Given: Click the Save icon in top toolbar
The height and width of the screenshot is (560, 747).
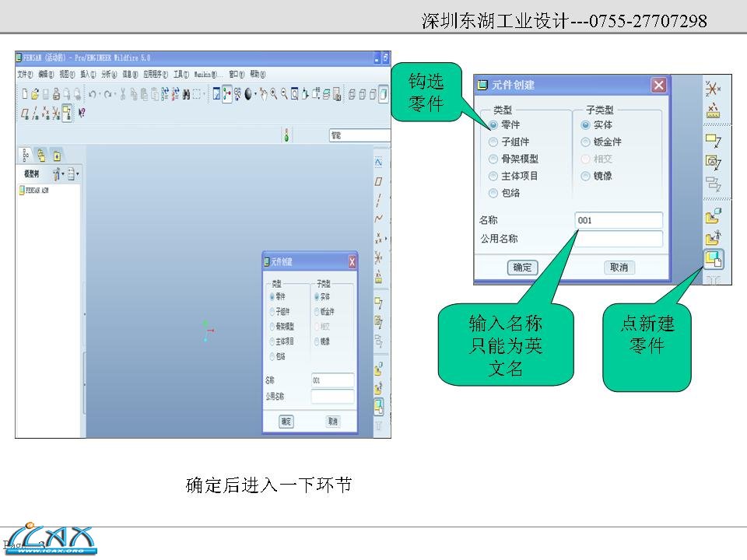Looking at the screenshot, I should (45, 94).
